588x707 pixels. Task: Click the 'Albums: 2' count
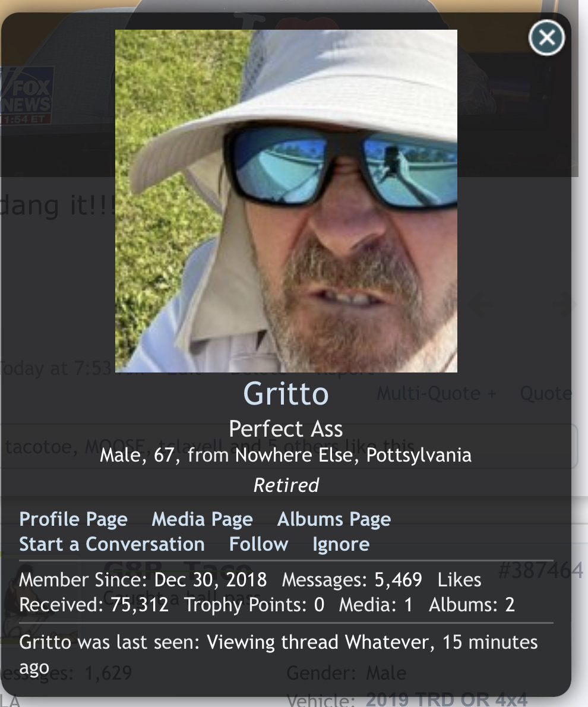(472, 605)
